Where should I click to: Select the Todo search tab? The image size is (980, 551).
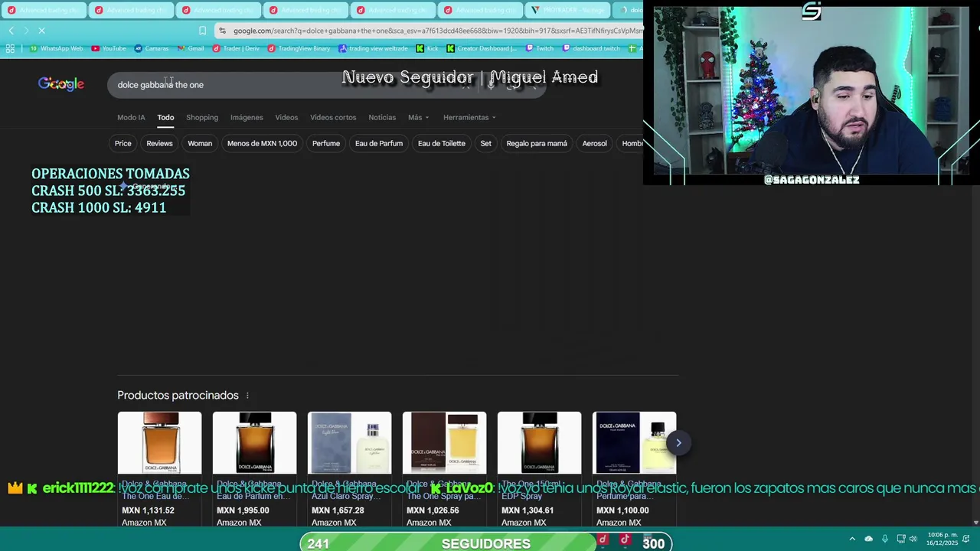[x=165, y=117]
